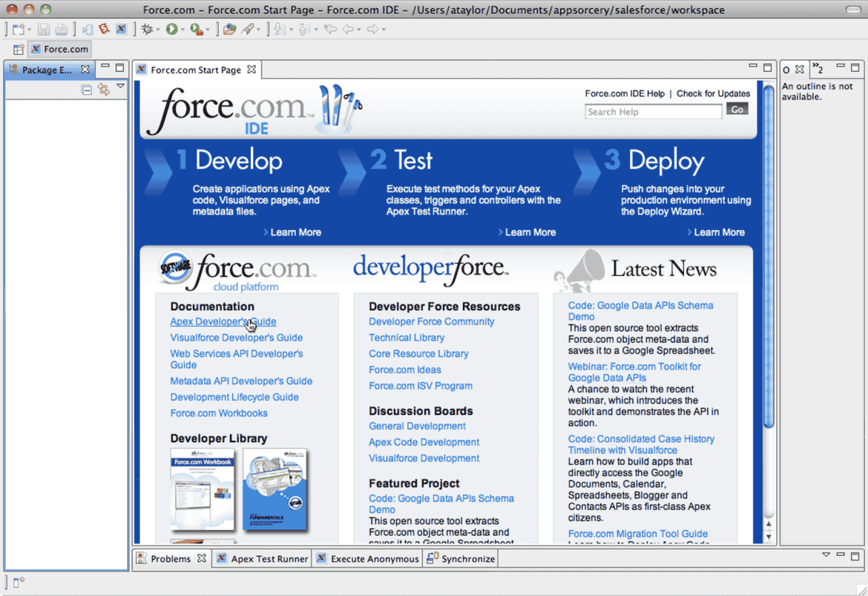
Task: Click the Open Type folder icon
Action: (x=229, y=30)
